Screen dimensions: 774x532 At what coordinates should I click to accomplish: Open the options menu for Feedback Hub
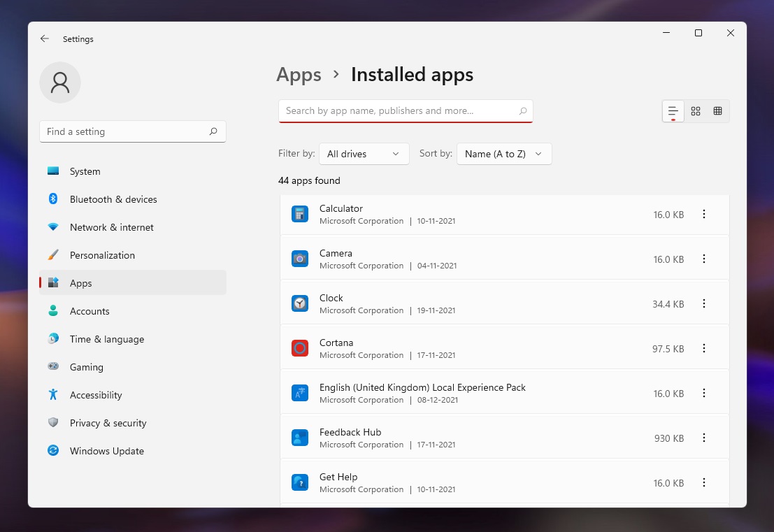[x=704, y=438]
